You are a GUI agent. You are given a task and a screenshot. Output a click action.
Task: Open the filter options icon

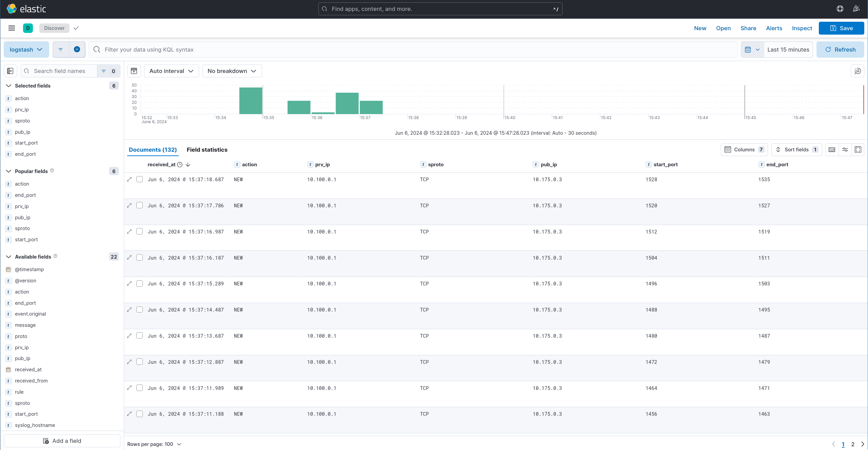pos(61,50)
